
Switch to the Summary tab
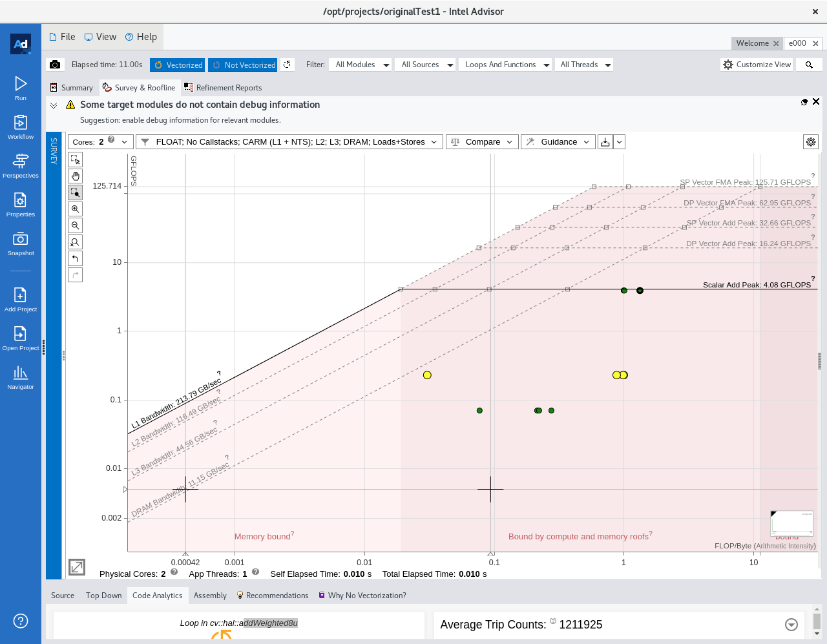click(x=72, y=88)
